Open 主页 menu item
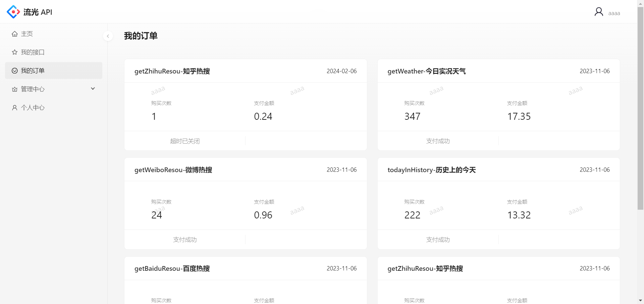The height and width of the screenshot is (304, 644). [x=54, y=34]
